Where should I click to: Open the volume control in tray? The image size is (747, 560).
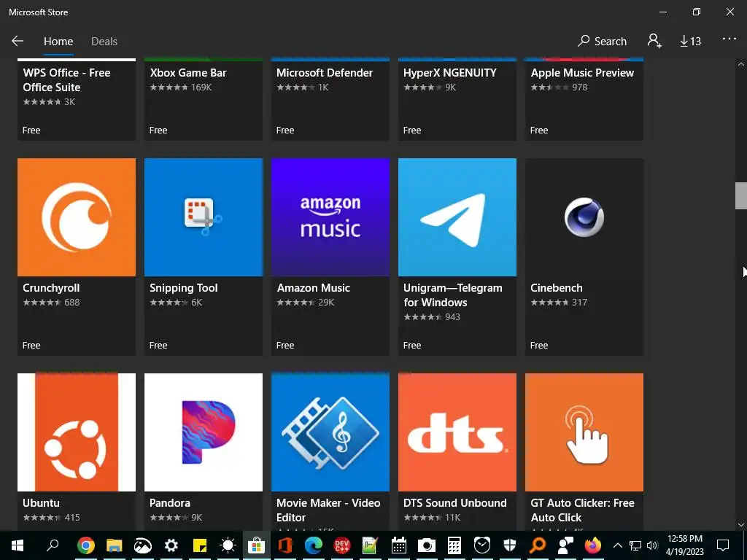[x=652, y=545]
